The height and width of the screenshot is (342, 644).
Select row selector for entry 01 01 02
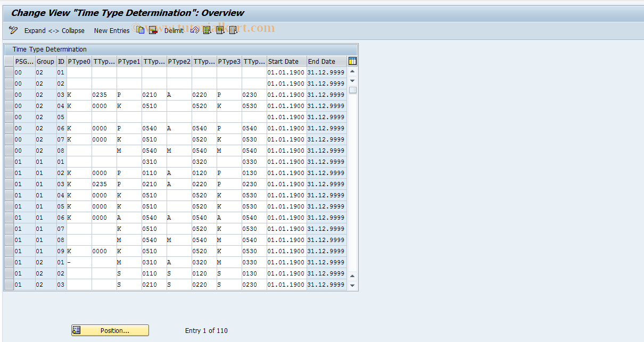(9, 173)
